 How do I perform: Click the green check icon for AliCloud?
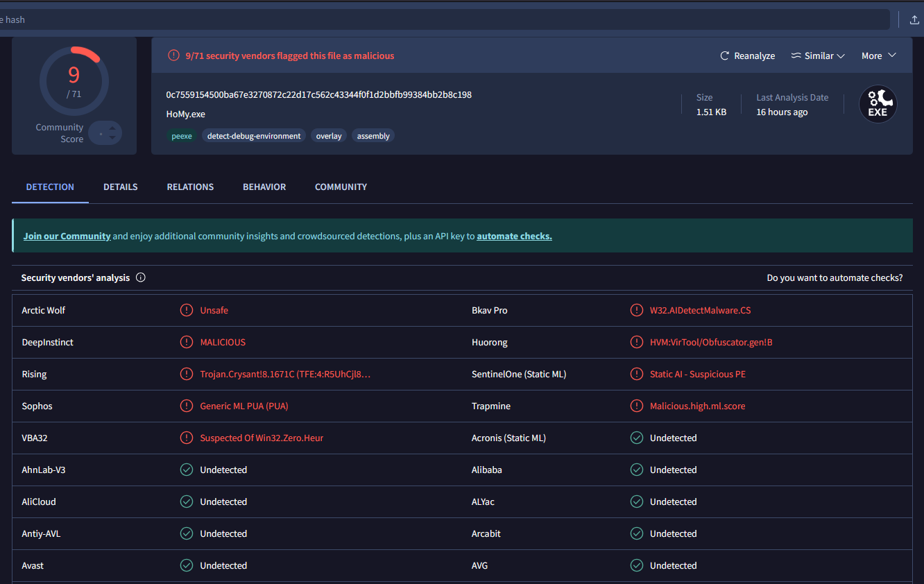(187, 501)
